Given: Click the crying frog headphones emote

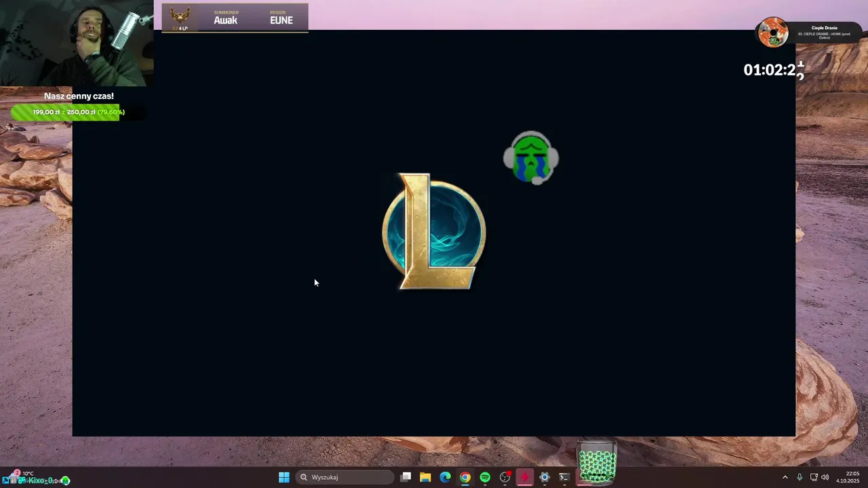Looking at the screenshot, I should coord(531,158).
